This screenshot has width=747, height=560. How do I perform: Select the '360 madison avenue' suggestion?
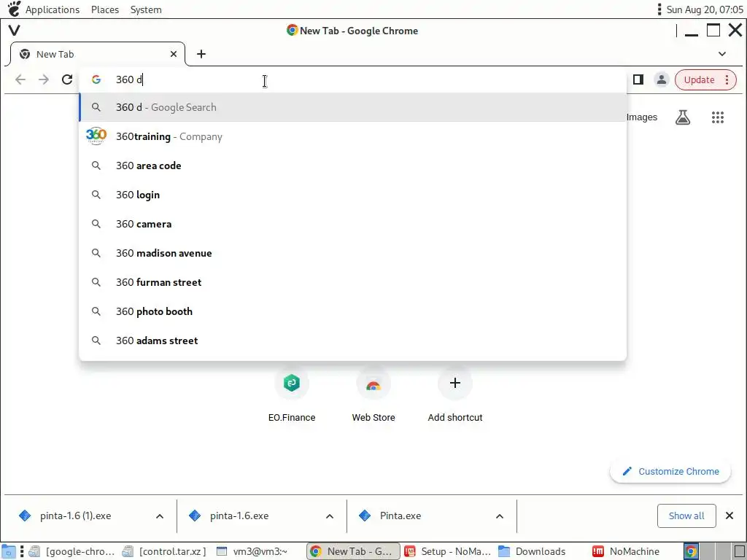(352, 253)
